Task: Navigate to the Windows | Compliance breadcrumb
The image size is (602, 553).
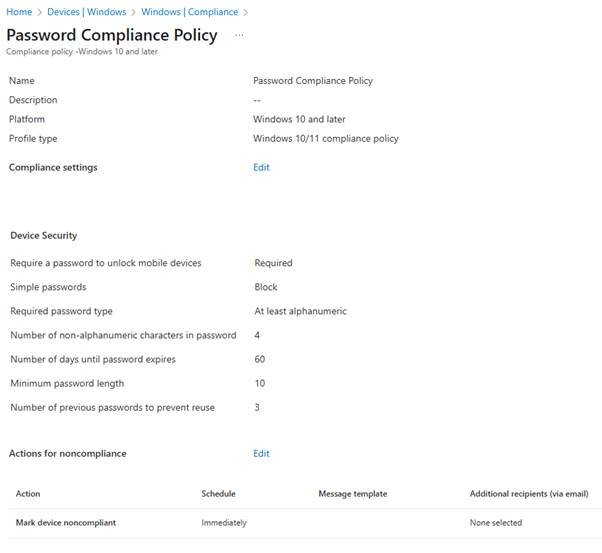Action: [190, 12]
